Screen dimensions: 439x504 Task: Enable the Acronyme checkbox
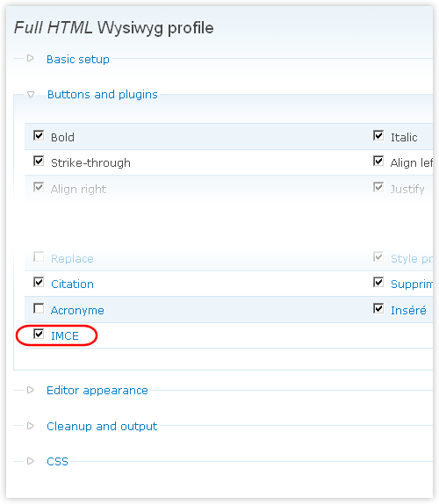pos(39,308)
